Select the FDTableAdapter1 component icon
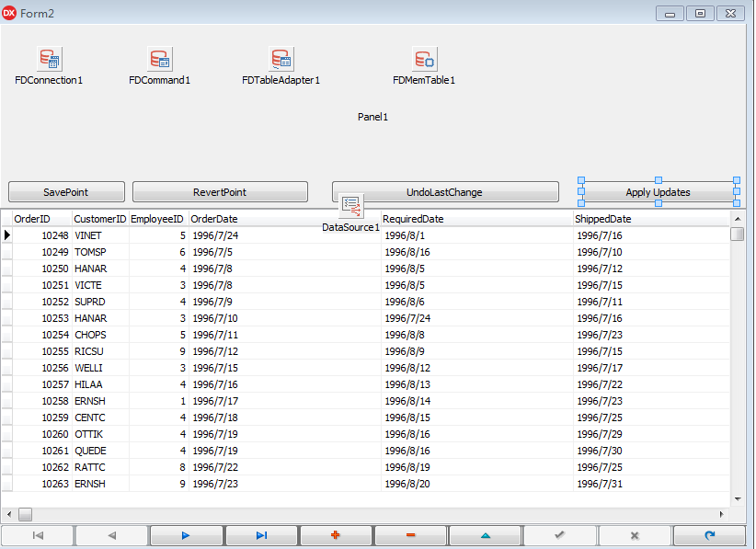 (x=281, y=57)
